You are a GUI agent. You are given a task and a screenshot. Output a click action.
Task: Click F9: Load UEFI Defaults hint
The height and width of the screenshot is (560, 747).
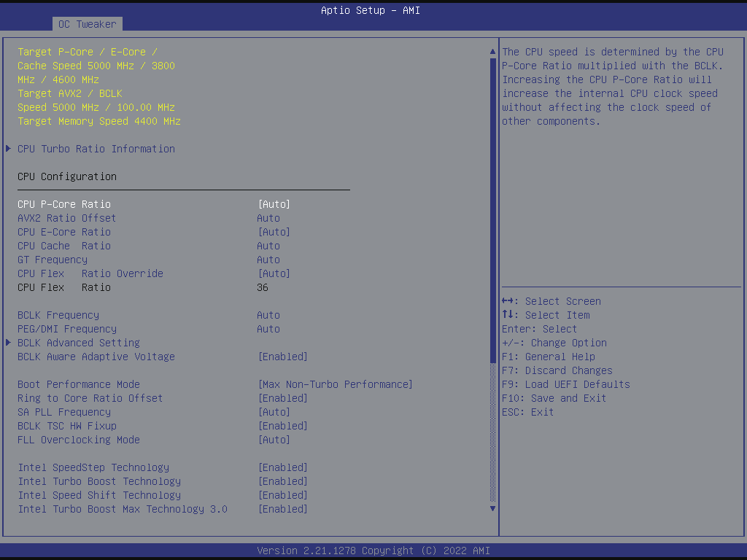(565, 384)
